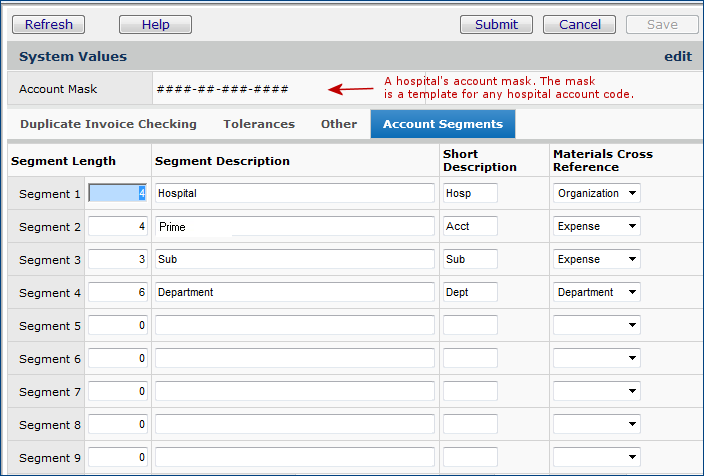Click the empty Segment 6 description field
Viewport: 704px width, 476px height.
(x=294, y=358)
